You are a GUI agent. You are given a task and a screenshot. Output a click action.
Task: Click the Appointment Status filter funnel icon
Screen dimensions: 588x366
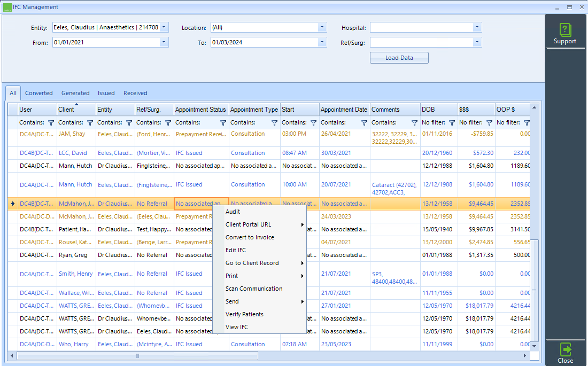pos(223,123)
